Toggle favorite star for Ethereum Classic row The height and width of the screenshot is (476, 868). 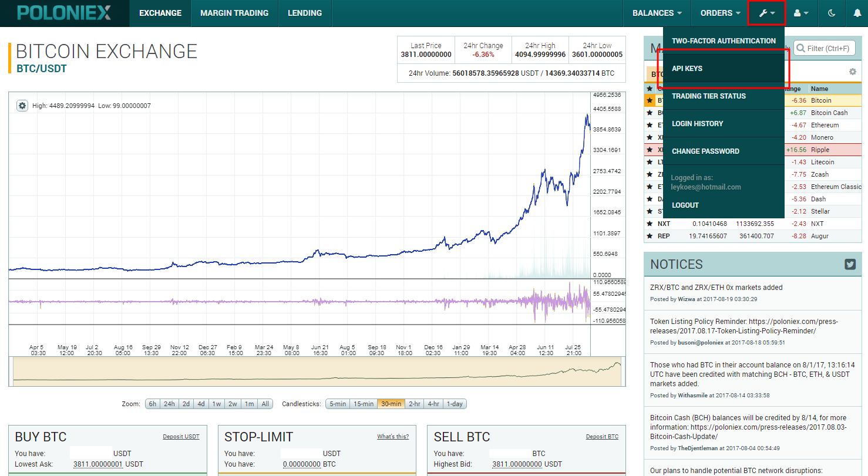click(x=650, y=187)
